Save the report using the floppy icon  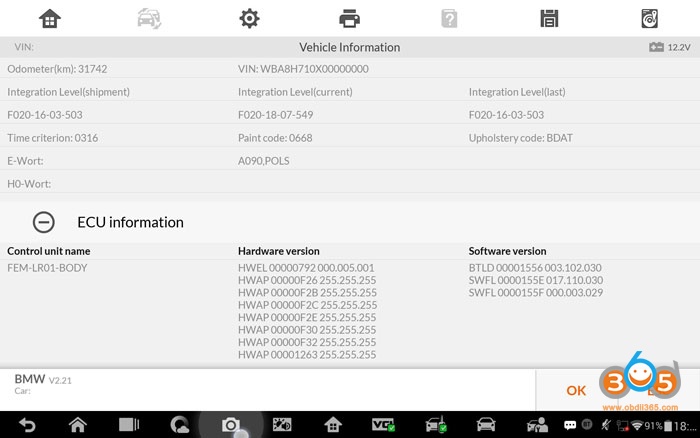(x=549, y=19)
